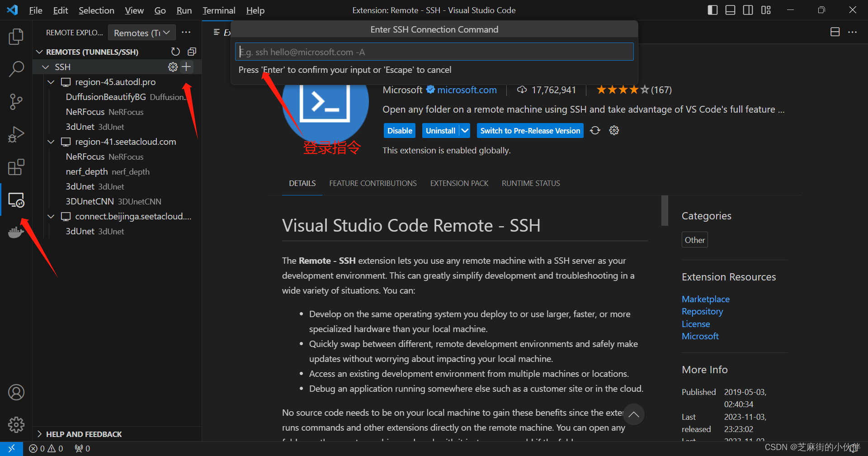Switch to Feature Contributions tab
The height and width of the screenshot is (456, 868).
373,183
